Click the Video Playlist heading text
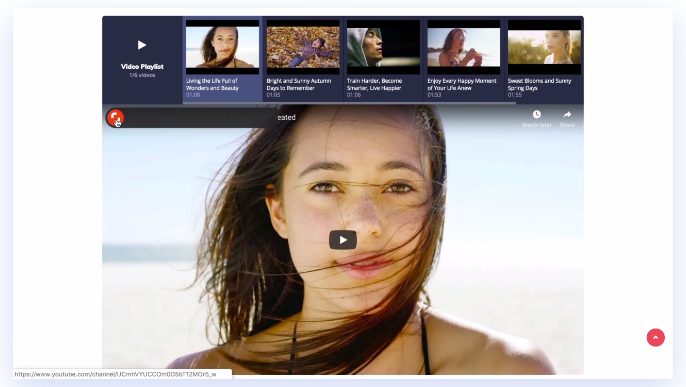Screen dimensions: 686x387 tap(142, 66)
